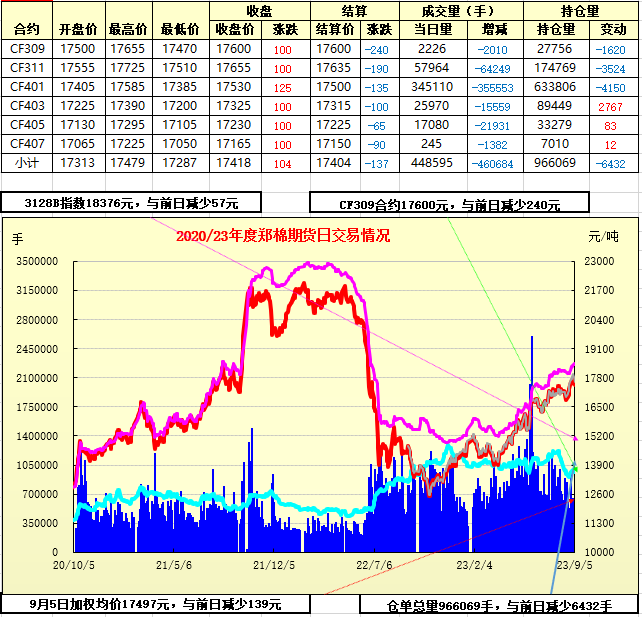Click the CF407 opening price cell 17065

[x=77, y=144]
